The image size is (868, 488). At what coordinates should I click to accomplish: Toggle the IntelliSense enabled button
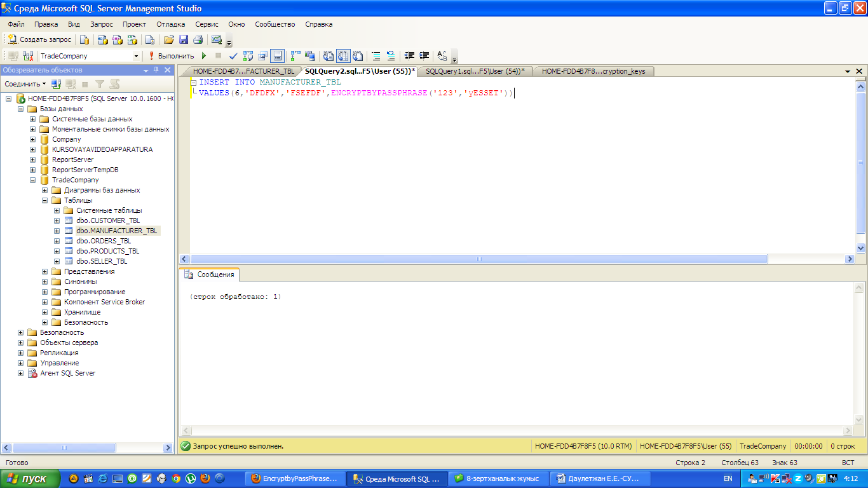click(277, 56)
